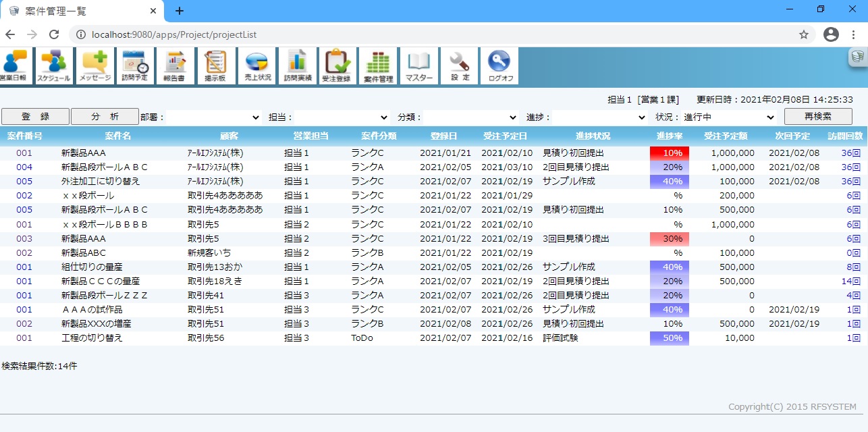Close the 案件管理一覧 browser tab

154,11
